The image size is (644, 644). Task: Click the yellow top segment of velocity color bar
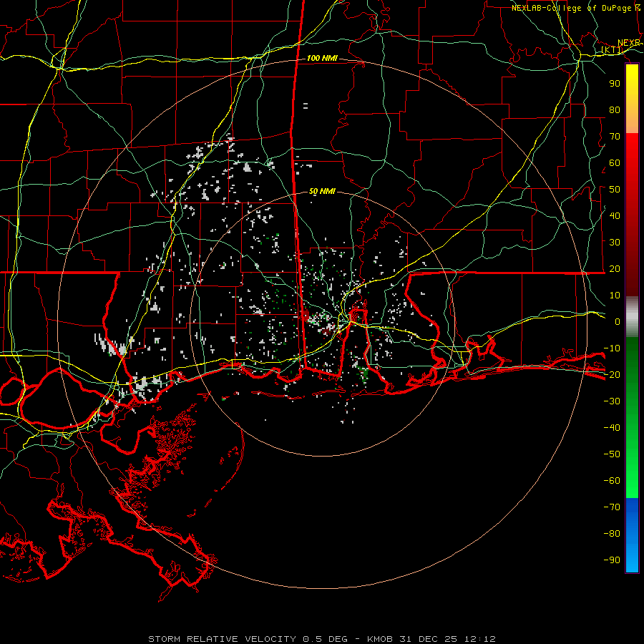632,99
